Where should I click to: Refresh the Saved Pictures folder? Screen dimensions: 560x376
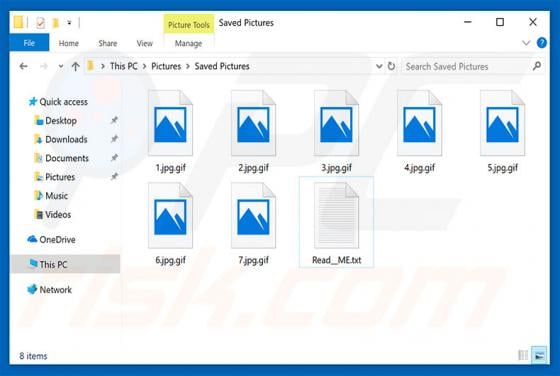click(391, 66)
